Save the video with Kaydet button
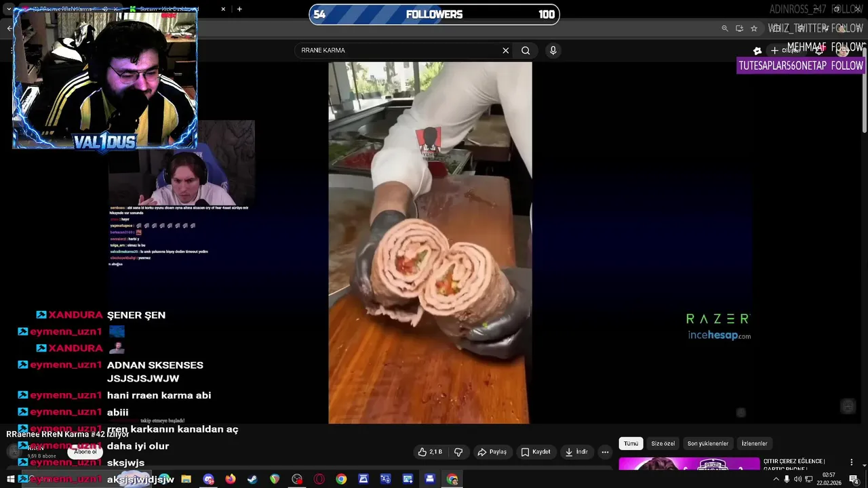Viewport: 868px width, 488px height. tap(536, 452)
